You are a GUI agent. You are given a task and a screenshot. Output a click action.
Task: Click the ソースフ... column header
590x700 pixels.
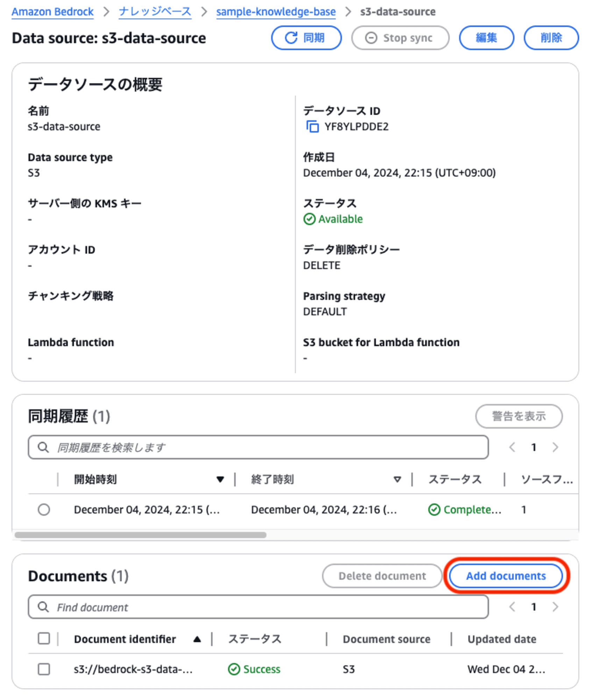547,479
